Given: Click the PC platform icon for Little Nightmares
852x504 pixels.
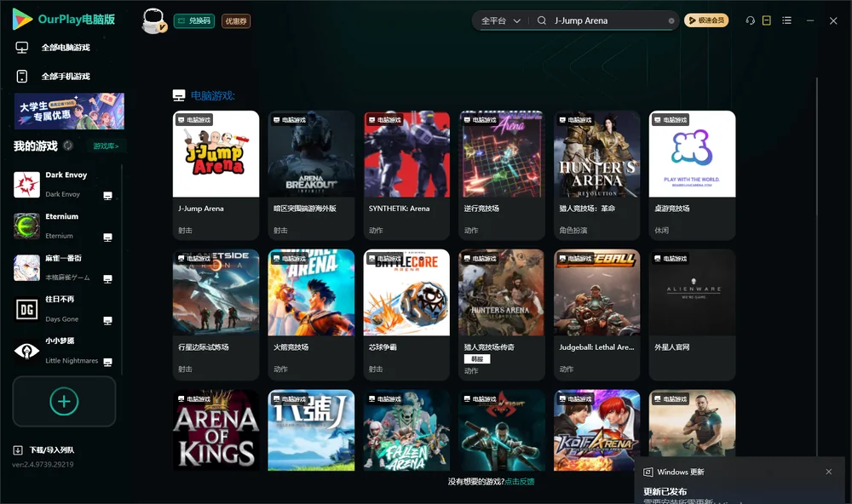Looking at the screenshot, I should pos(107,363).
